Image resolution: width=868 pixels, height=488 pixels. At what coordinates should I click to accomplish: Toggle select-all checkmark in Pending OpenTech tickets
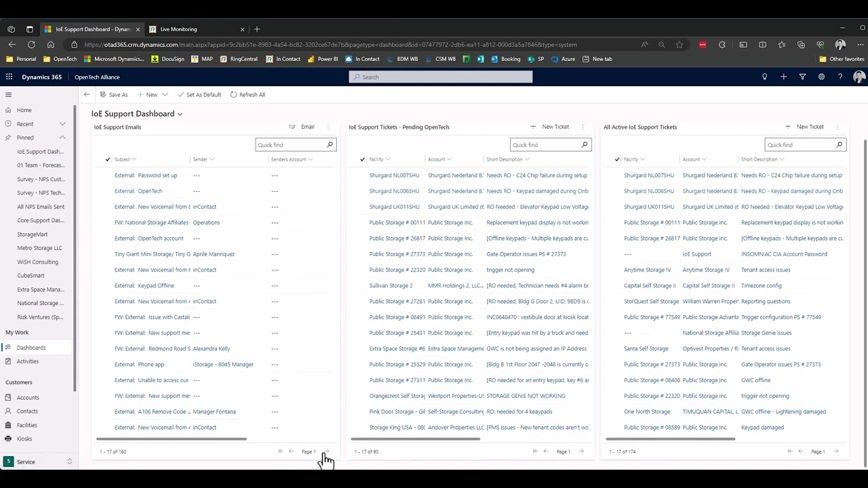[x=362, y=159]
